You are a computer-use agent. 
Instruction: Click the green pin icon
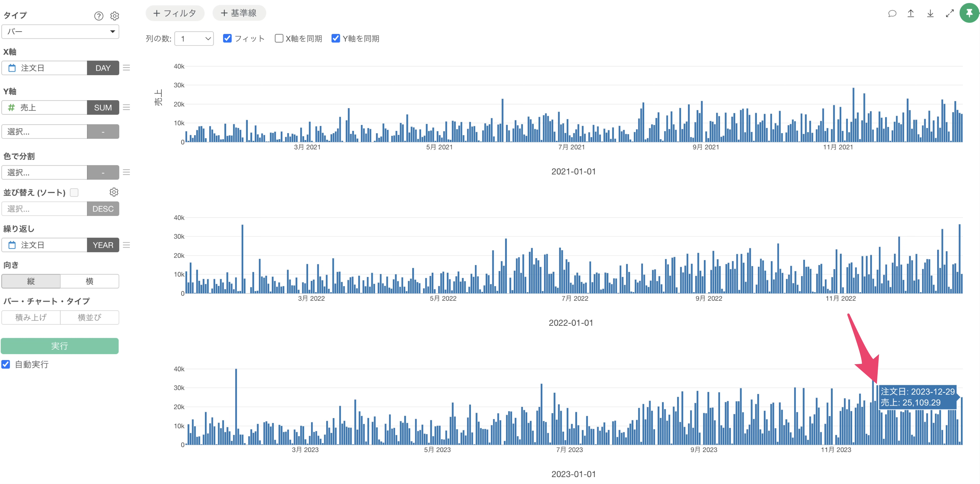pos(969,13)
